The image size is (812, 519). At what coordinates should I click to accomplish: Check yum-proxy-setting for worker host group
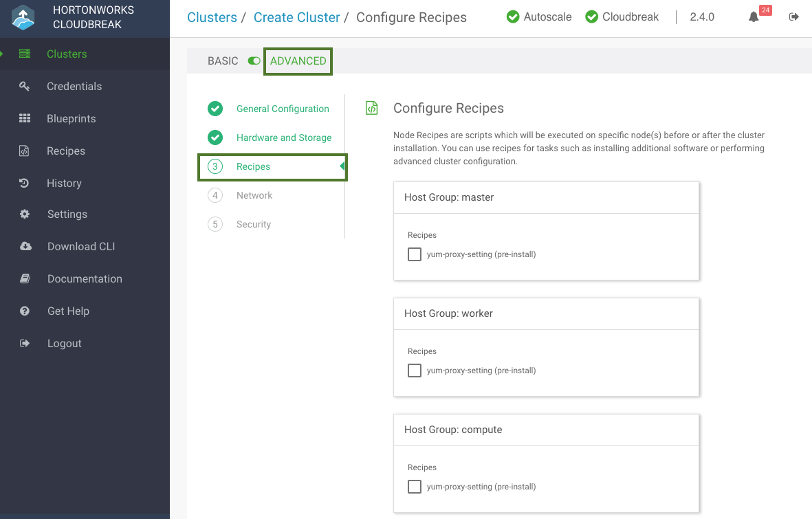[x=415, y=371]
